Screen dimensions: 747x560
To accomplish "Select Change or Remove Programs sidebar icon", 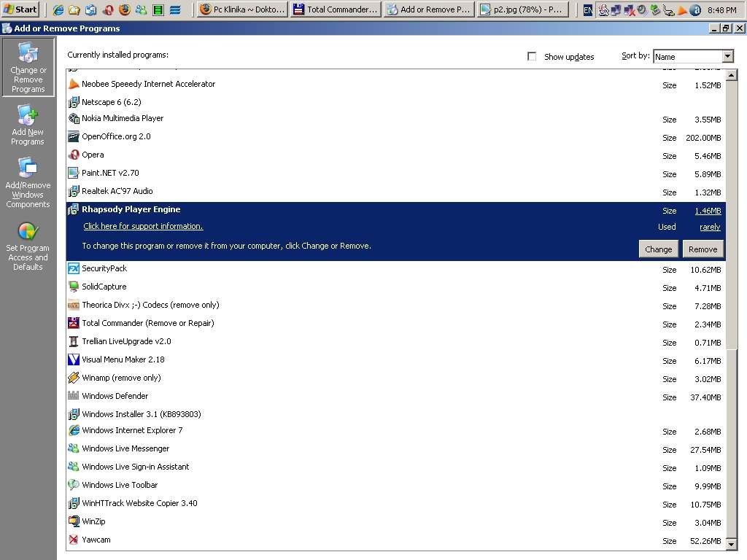I will (x=28, y=67).
